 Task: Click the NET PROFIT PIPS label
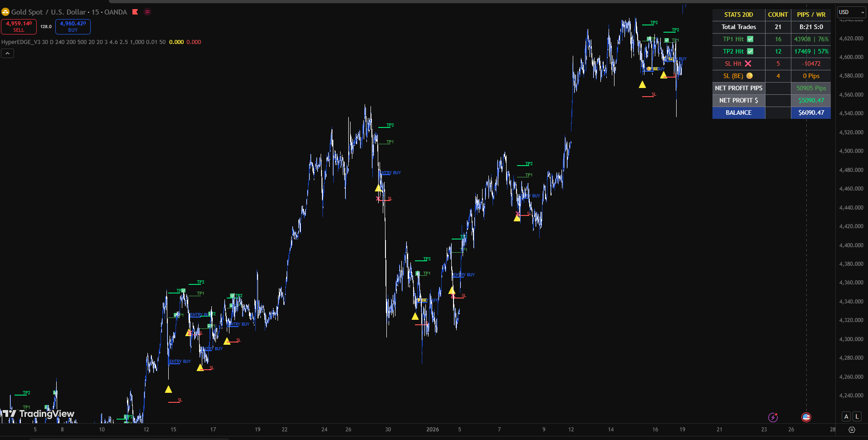739,88
